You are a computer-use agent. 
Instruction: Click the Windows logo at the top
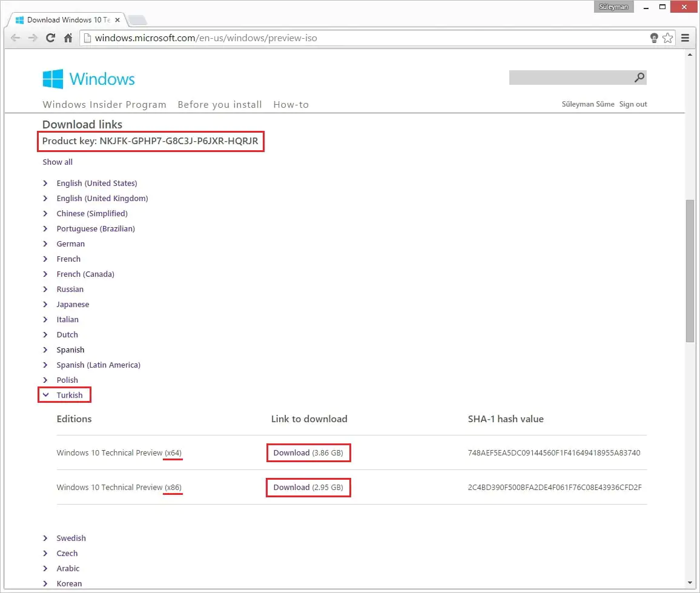coord(53,78)
